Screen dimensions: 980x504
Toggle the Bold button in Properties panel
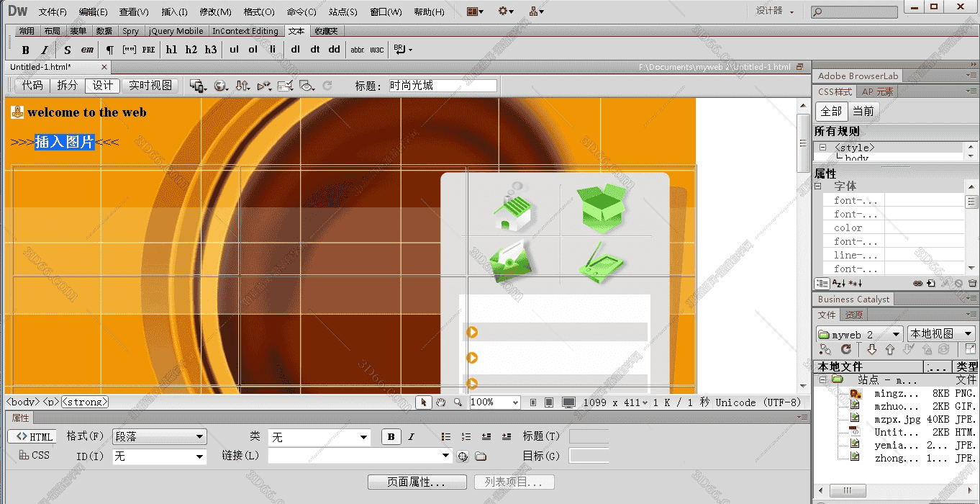(391, 436)
